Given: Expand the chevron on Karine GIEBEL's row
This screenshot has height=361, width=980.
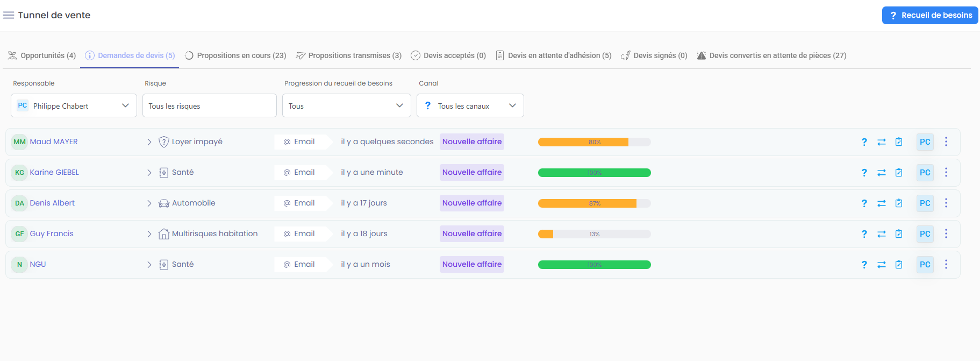Looking at the screenshot, I should pos(149,173).
